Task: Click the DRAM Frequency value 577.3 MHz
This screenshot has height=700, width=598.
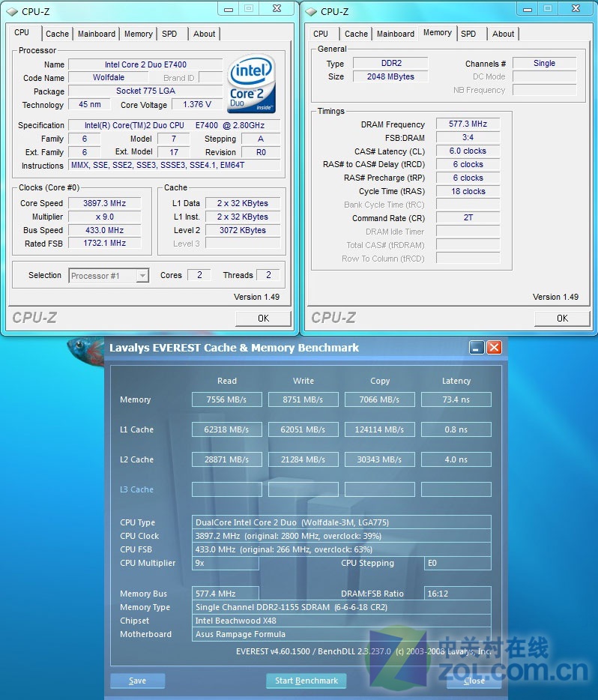Action: click(468, 124)
